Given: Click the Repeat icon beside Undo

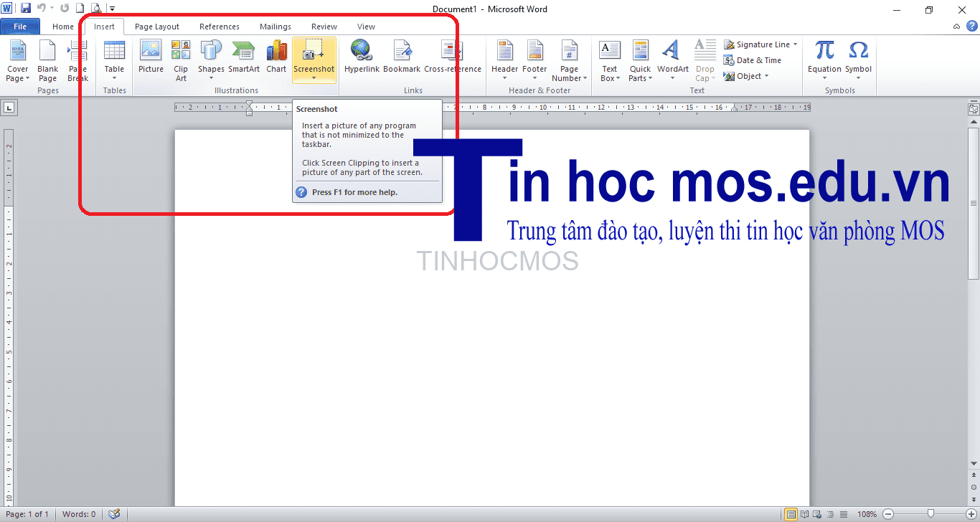Looking at the screenshot, I should click(x=65, y=9).
